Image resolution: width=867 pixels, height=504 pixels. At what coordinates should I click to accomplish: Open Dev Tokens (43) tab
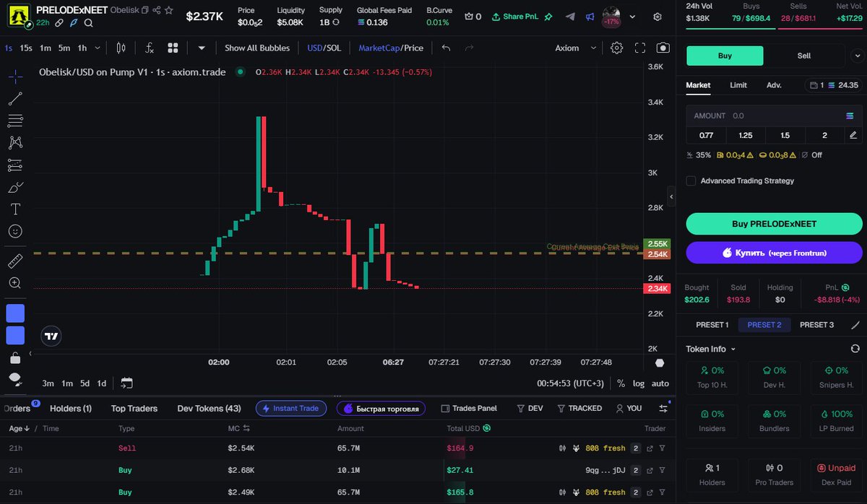209,409
